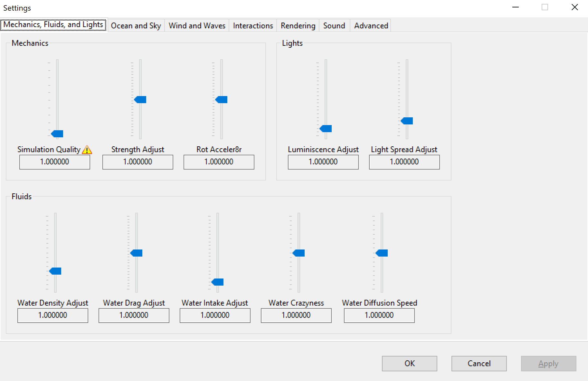Open the Wind and Waves tab
Image resolution: width=588 pixels, height=381 pixels.
click(197, 26)
